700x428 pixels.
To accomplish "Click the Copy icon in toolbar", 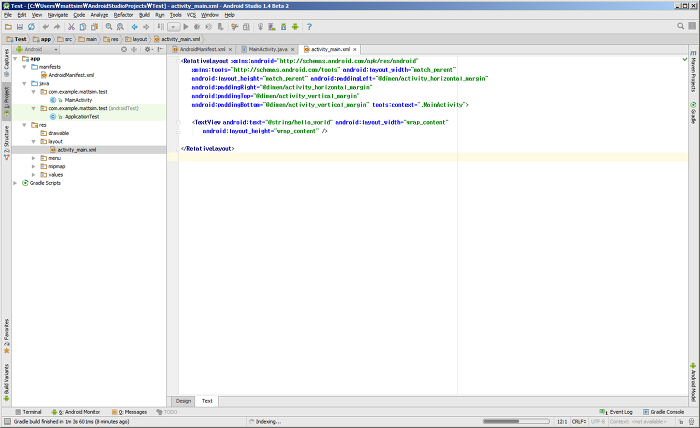I will tap(83, 27).
